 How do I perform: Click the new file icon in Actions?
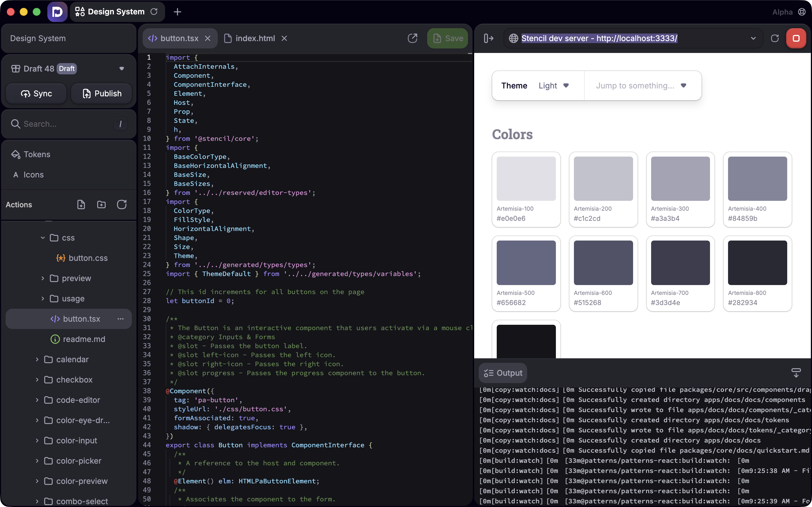click(x=81, y=204)
